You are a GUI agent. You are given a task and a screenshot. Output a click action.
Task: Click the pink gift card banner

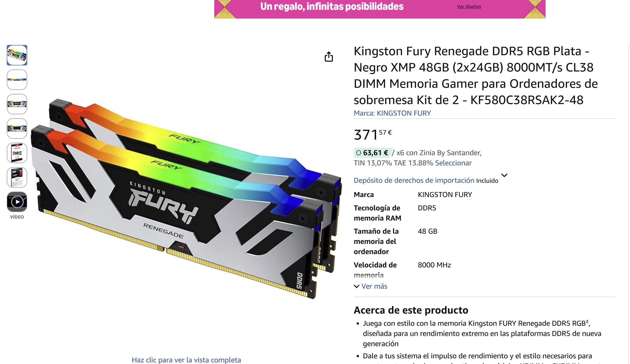point(380,9)
